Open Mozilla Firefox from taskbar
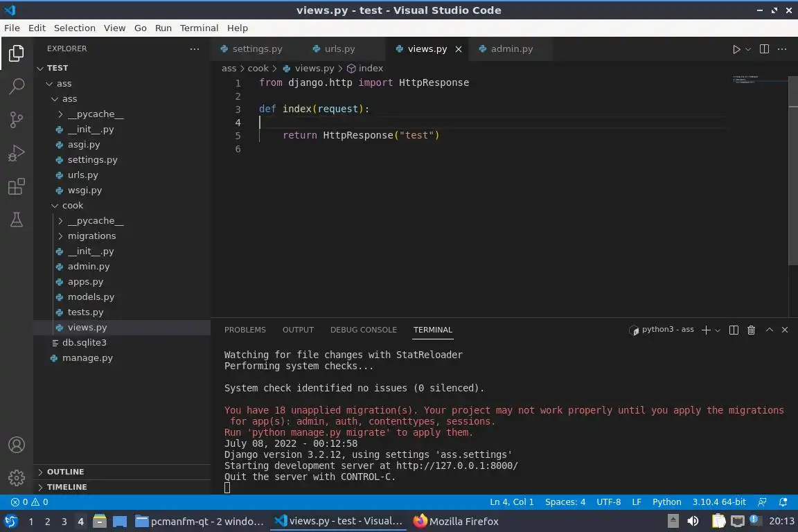This screenshot has width=798, height=532. (456, 521)
